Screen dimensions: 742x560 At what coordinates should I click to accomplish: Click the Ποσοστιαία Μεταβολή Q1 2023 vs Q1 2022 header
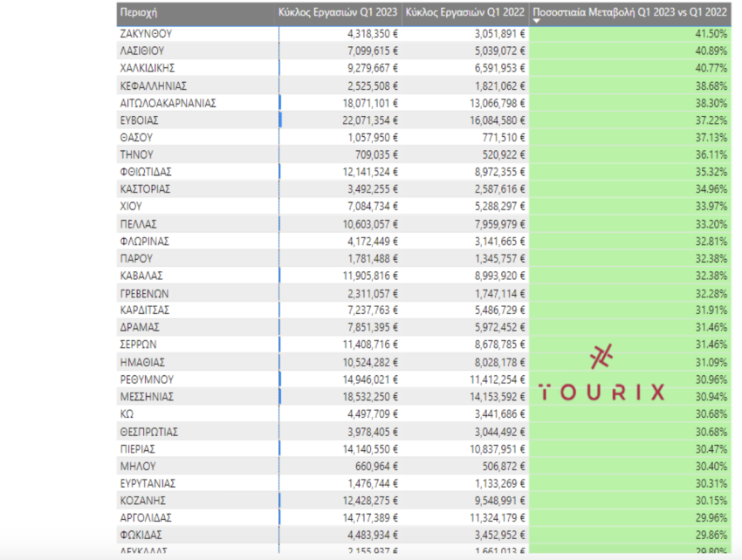(x=630, y=13)
